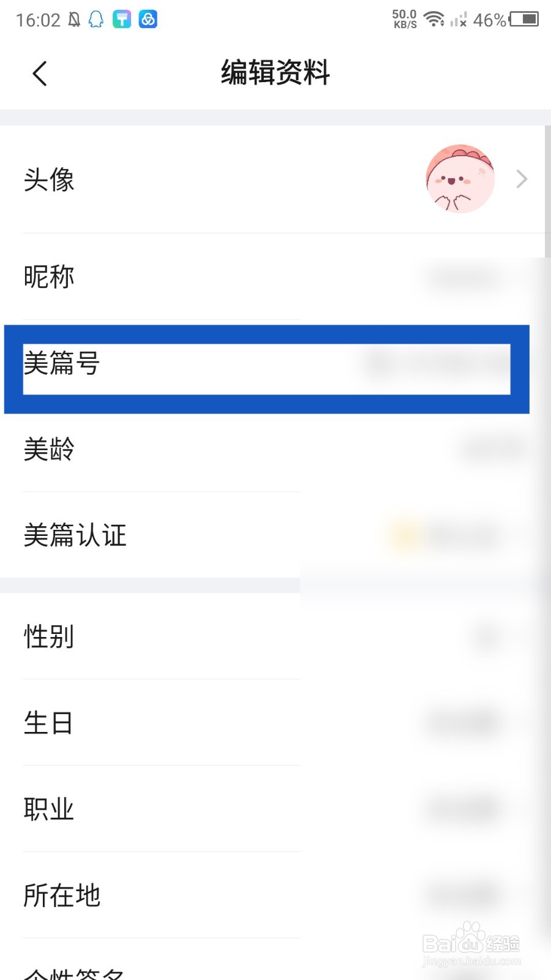
Task: Tap the teal T app notification icon
Action: pos(122,20)
